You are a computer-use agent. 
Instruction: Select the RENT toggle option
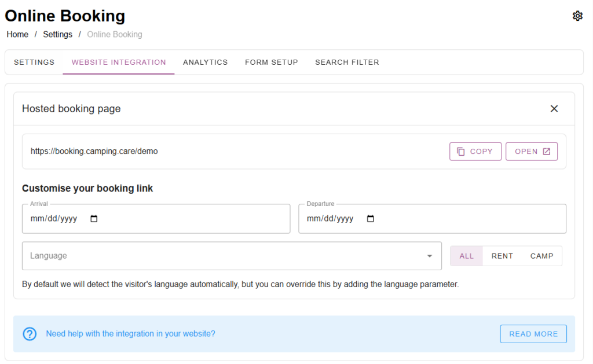pyautogui.click(x=502, y=256)
